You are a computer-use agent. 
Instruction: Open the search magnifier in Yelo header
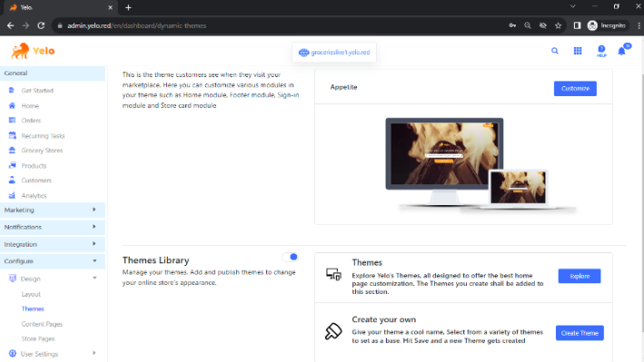tap(554, 51)
